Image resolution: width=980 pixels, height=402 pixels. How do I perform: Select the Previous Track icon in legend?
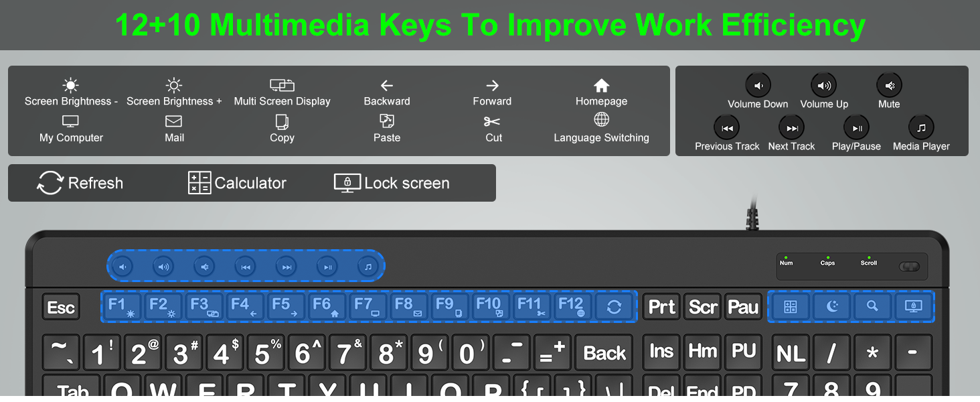point(727,128)
